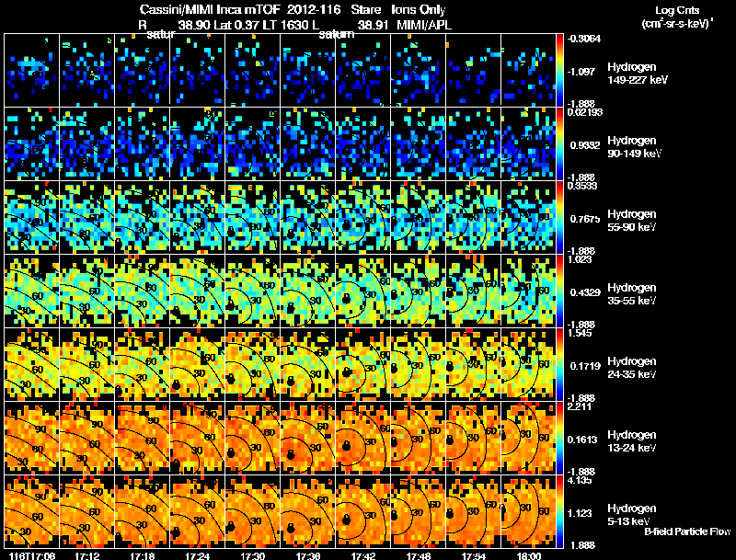Viewport: 736px width, 560px height.
Task: Click the '17:18' time label
Action: (143, 555)
